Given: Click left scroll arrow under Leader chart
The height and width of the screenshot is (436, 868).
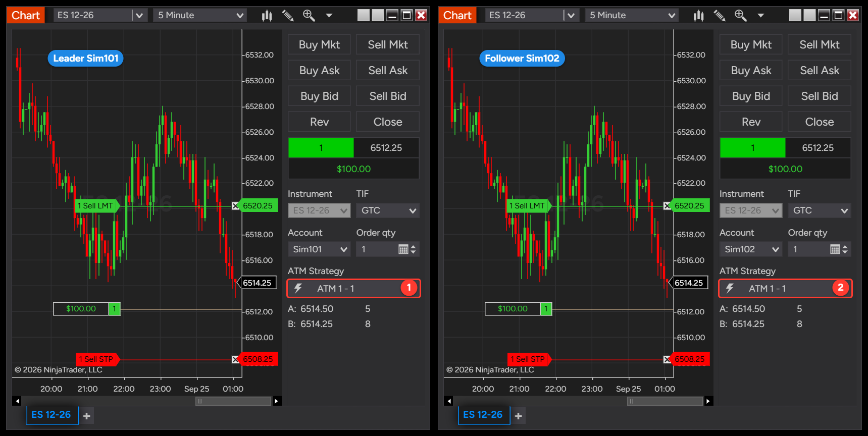Looking at the screenshot, I should 18,401.
